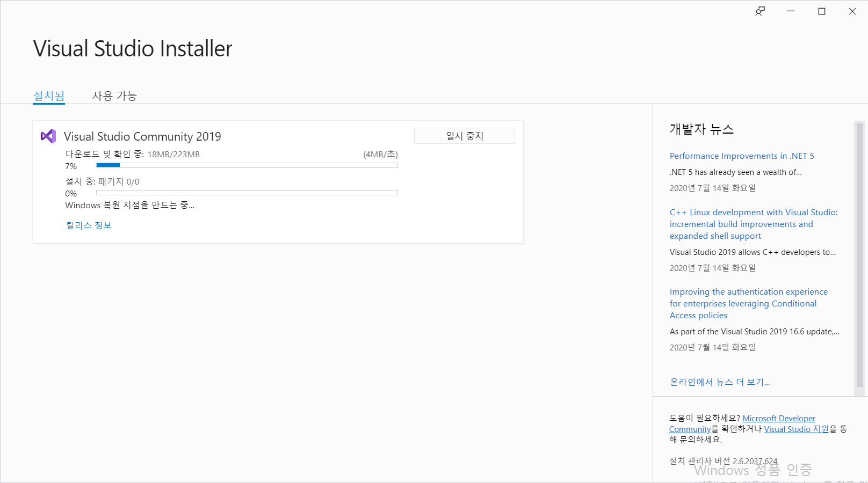868x483 pixels.
Task: Click the developer news panel scrollbar
Action: click(859, 255)
